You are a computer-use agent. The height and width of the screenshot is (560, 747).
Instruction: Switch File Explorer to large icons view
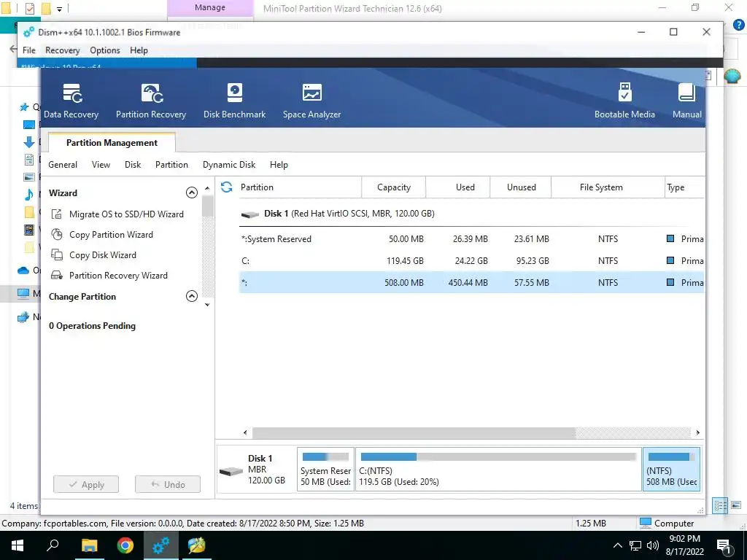pyautogui.click(x=736, y=505)
